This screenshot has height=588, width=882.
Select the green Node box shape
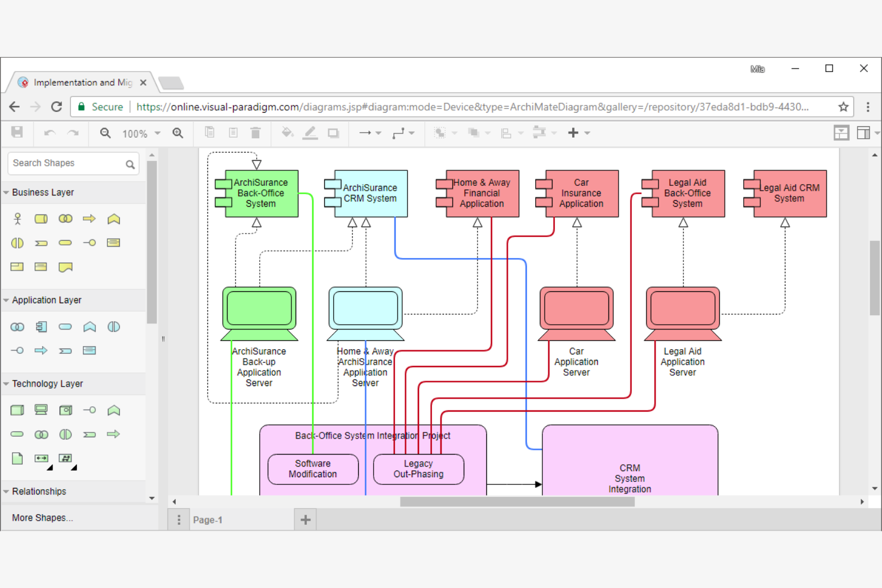coord(17,410)
